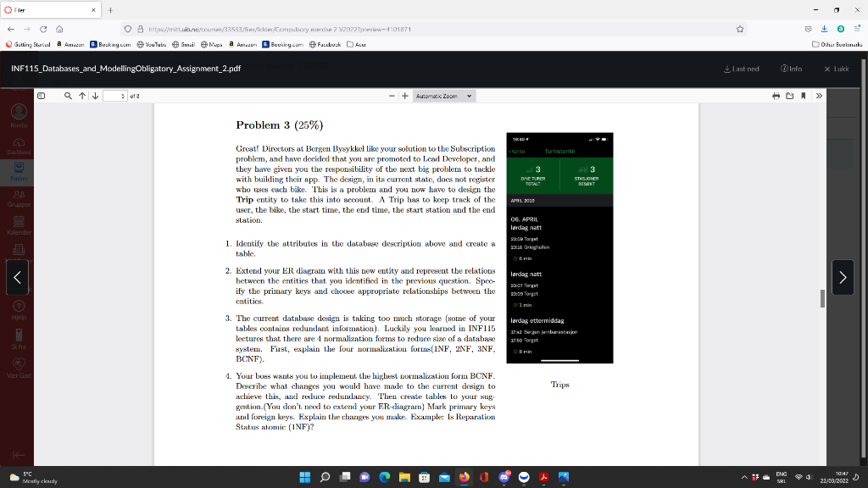Viewport: 868px width, 488px height.
Task: Bookmark this page star icon
Action: (740, 30)
